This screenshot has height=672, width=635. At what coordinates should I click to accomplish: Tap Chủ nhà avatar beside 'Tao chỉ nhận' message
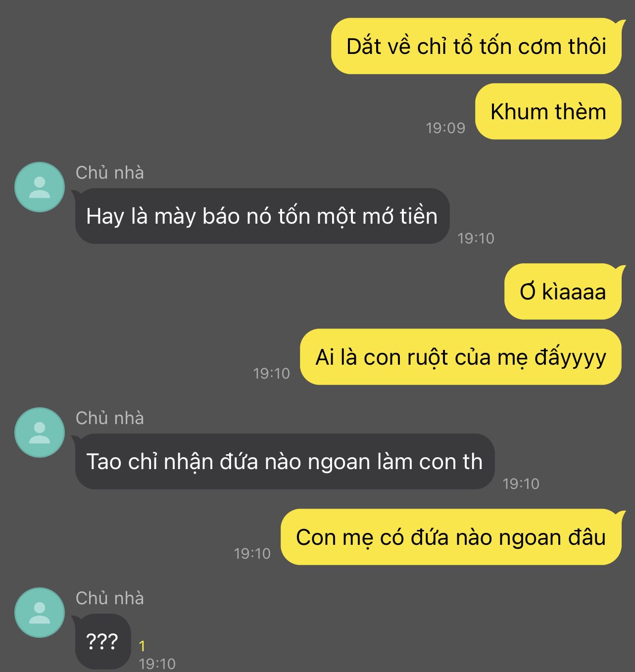coord(40,432)
